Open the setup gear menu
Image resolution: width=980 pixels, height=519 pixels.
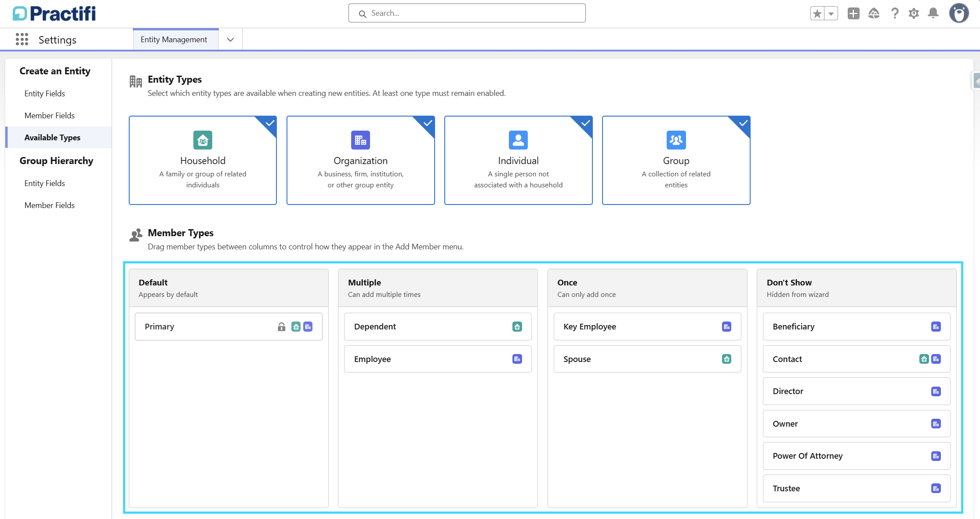(914, 14)
